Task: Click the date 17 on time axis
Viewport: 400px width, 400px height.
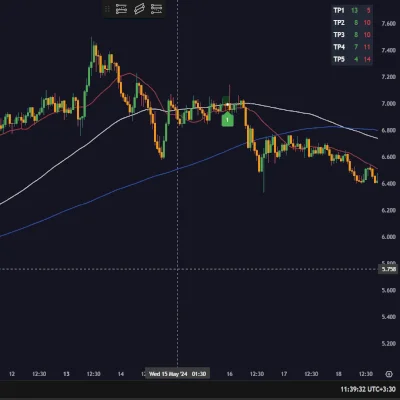Action: click(284, 374)
